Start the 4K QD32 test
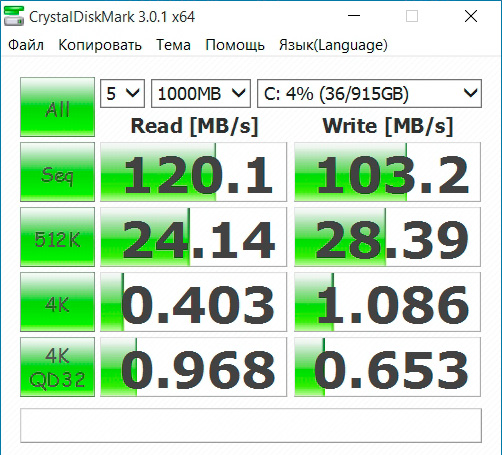The image size is (502, 455). point(57,367)
